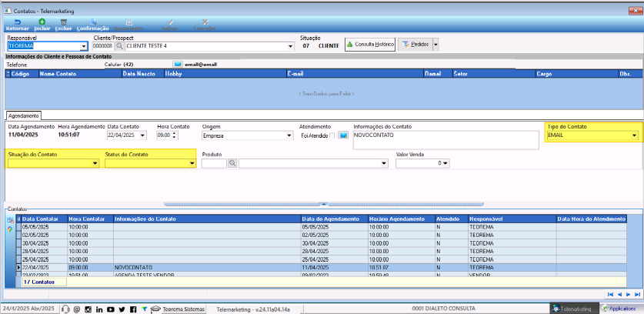Go to the last record navigation arrow
Image resolution: width=644 pixels, height=314 pixels.
[637, 294]
